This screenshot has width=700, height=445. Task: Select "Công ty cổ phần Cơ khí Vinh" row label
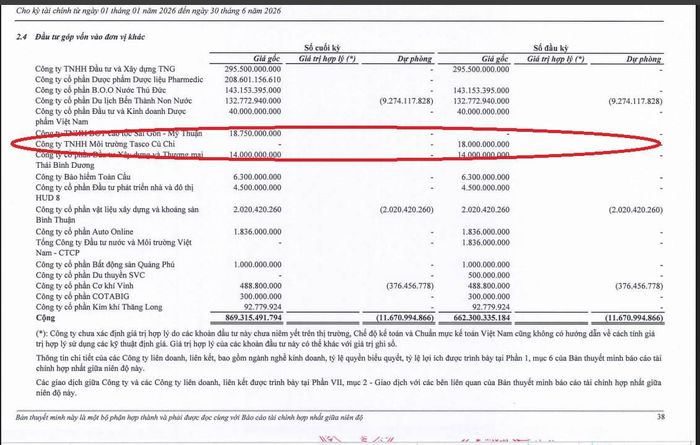(x=84, y=286)
